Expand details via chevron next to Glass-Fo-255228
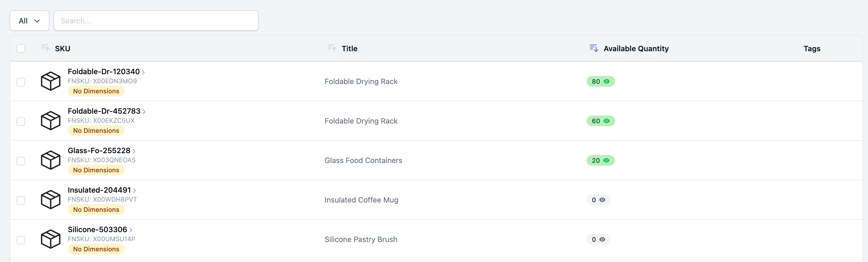The width and height of the screenshot is (868, 262). (134, 151)
